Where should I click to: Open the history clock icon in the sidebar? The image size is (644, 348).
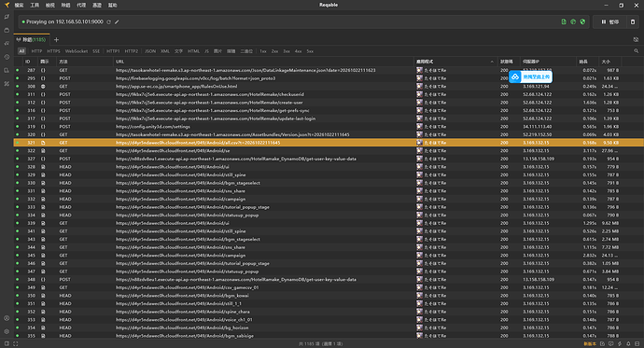tap(7, 57)
